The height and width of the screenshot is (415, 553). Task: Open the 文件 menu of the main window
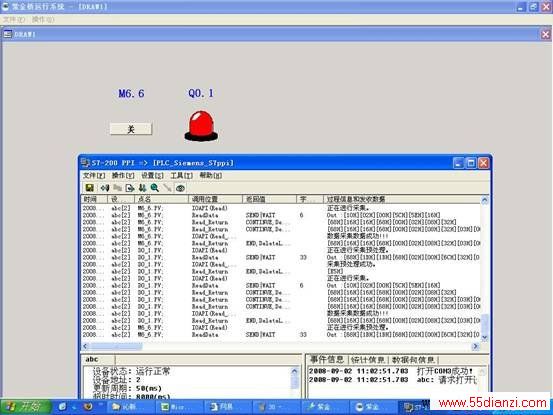tap(14, 19)
